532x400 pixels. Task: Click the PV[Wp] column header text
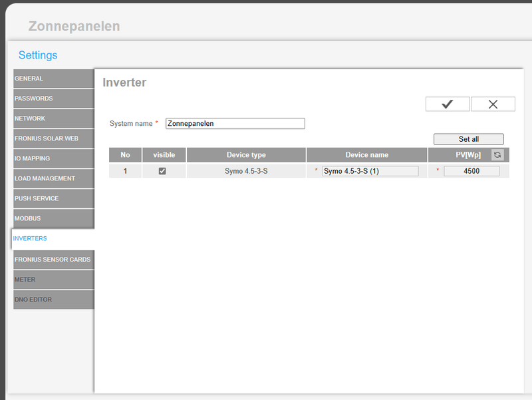[468, 155]
